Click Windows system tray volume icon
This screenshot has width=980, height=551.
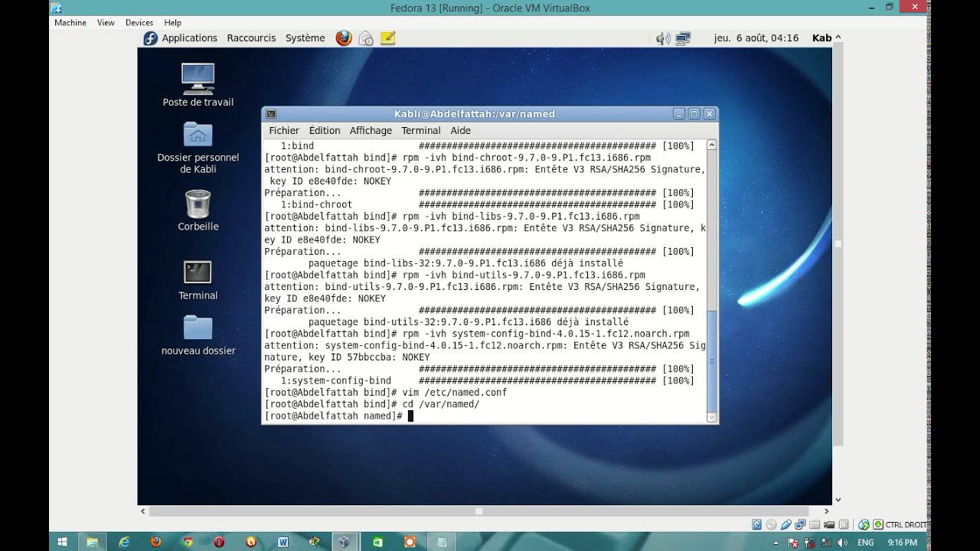(841, 543)
